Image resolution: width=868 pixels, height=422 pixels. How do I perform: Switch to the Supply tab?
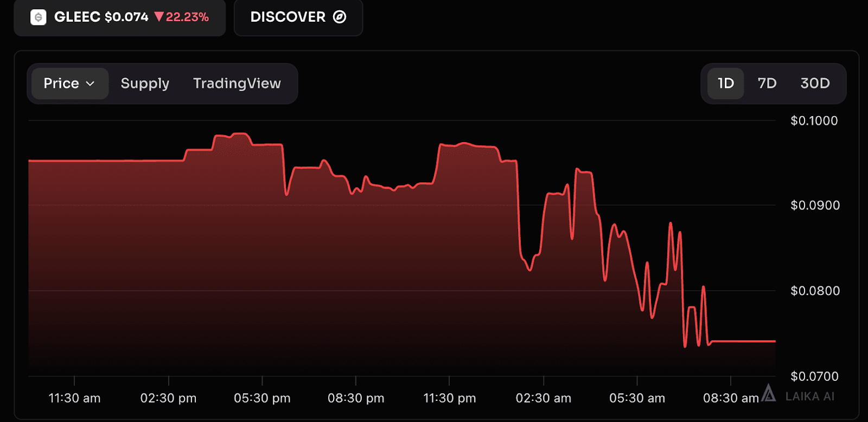point(145,84)
